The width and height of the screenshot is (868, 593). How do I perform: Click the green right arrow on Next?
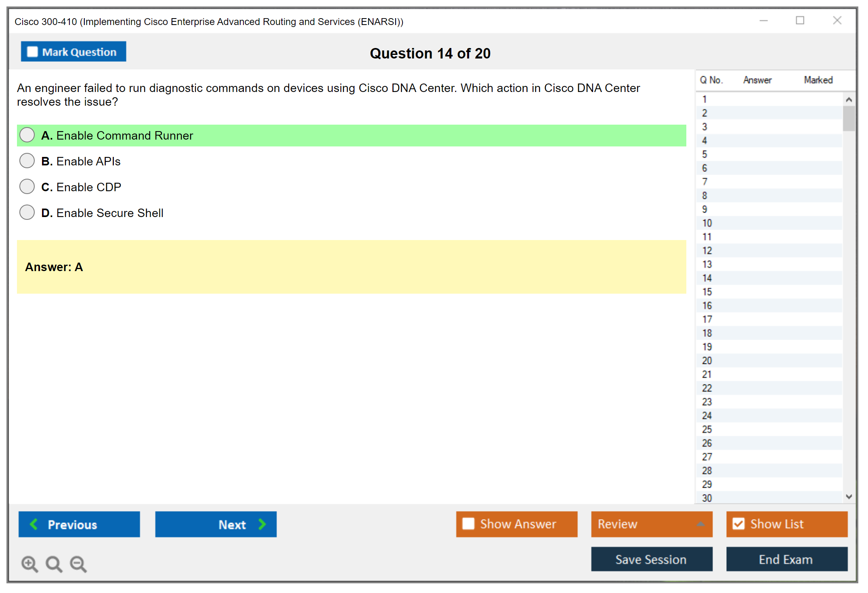tap(262, 524)
